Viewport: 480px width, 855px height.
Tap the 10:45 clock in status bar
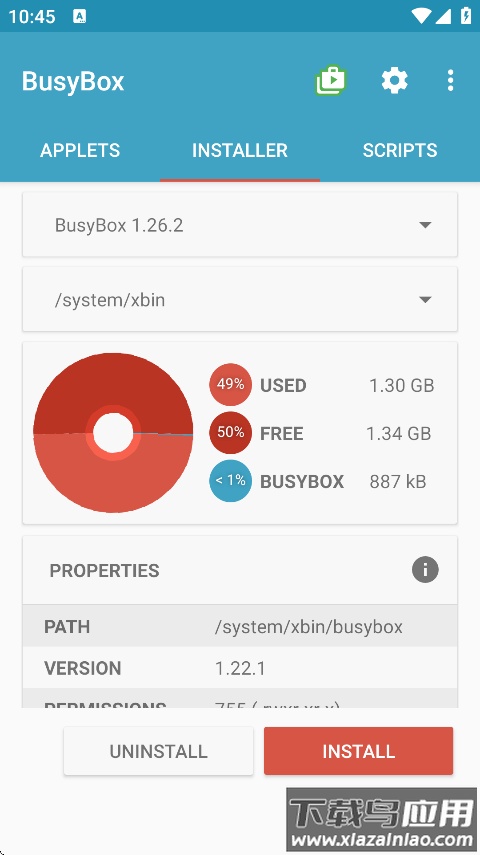[x=32, y=16]
